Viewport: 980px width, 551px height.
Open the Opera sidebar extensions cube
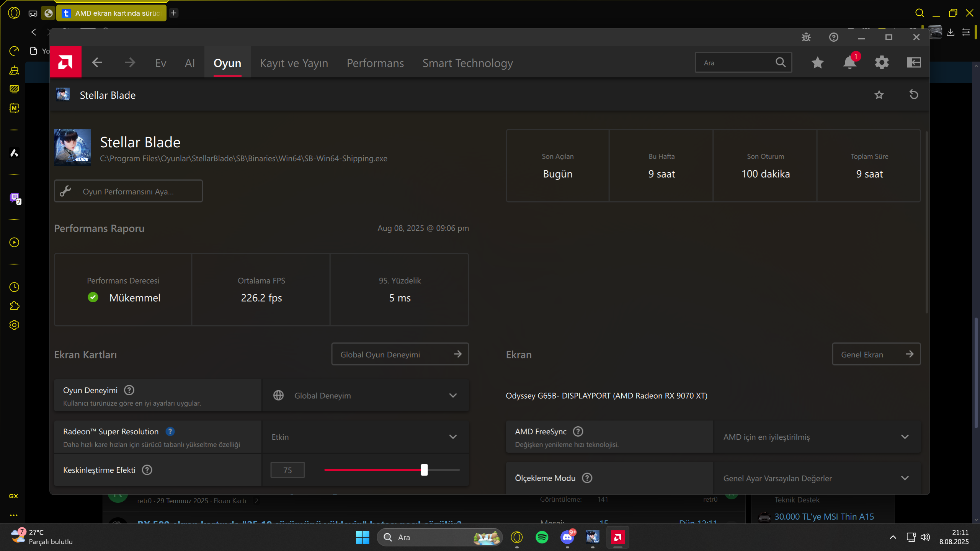coord(14,306)
